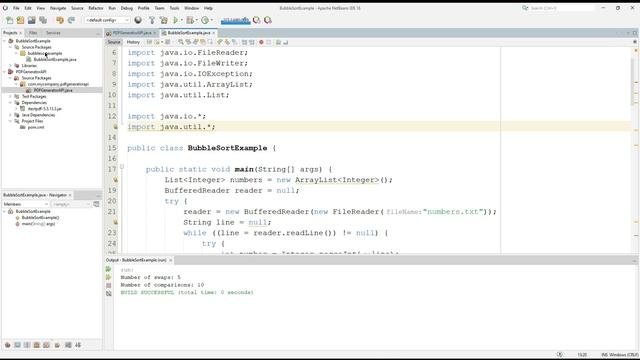The height and width of the screenshot is (360, 640).
Task: Collapse the PDFGeneratorAPI project node
Action: click(x=4, y=71)
